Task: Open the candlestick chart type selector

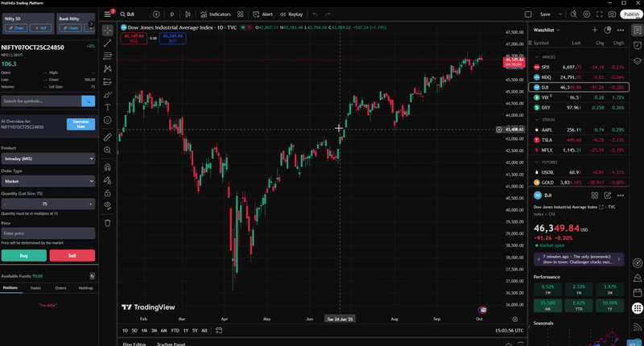Action: (x=188, y=14)
